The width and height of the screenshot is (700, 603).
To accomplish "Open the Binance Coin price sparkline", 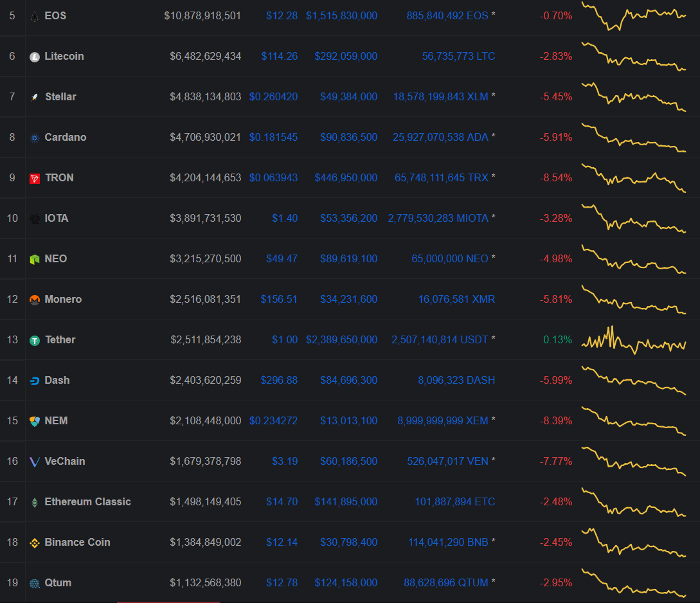I will pyautogui.click(x=634, y=543).
